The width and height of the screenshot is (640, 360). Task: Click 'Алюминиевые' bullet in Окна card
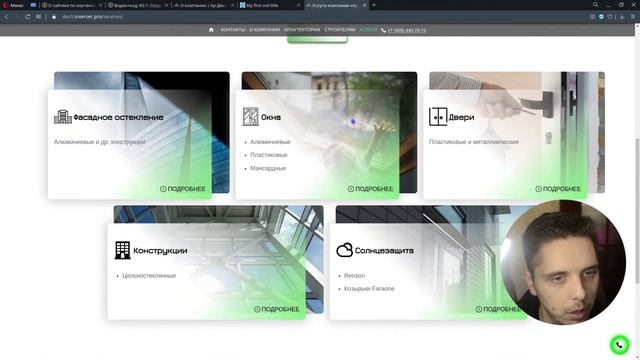coord(270,142)
